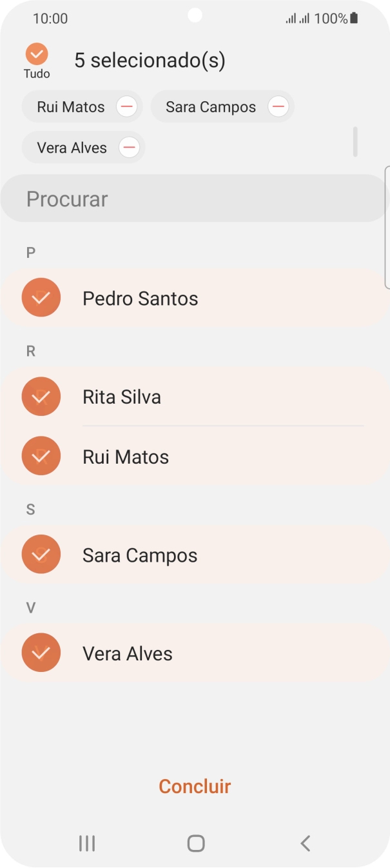Tap the 5 selecionado(s) header text
The width and height of the screenshot is (390, 868).
150,60
